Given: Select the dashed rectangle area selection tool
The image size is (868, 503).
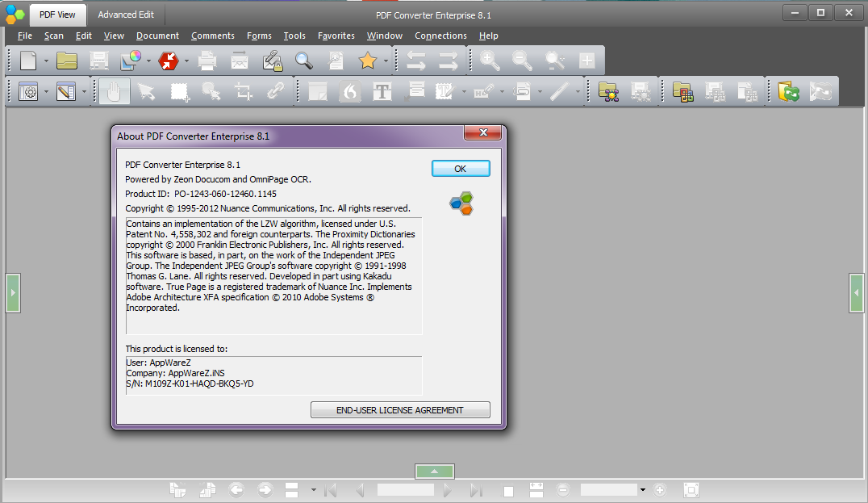Looking at the screenshot, I should (x=179, y=91).
